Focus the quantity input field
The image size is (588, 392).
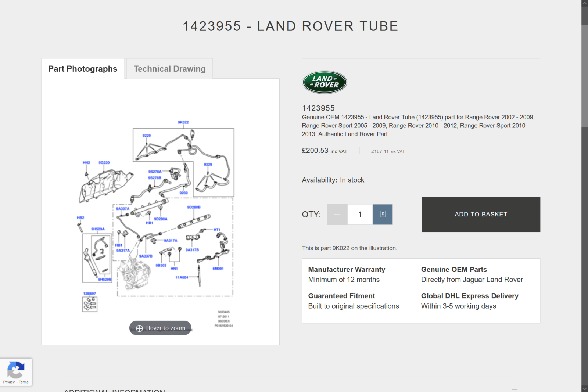tap(360, 215)
